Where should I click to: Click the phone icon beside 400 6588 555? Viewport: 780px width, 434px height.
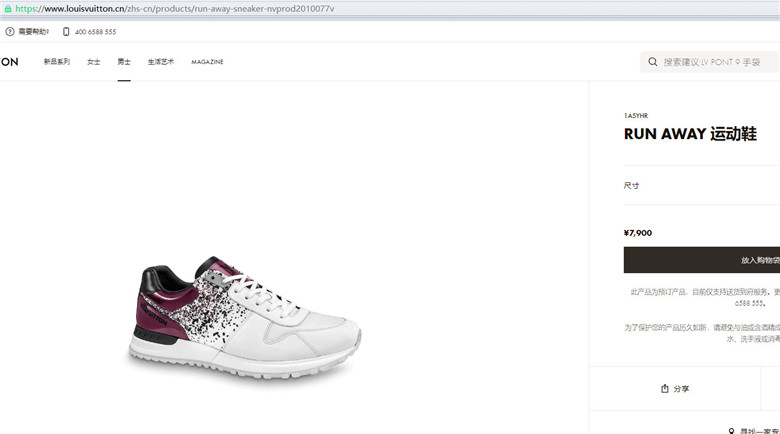pos(66,31)
